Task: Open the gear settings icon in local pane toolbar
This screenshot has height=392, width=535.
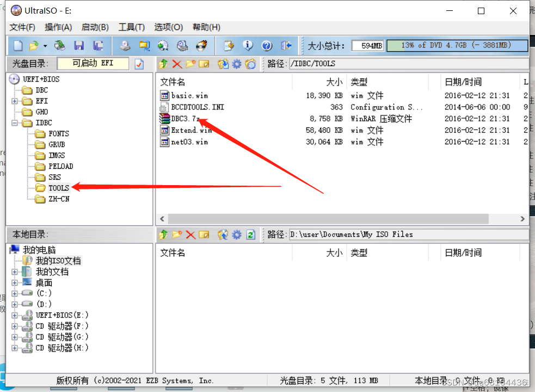Action: [236, 235]
